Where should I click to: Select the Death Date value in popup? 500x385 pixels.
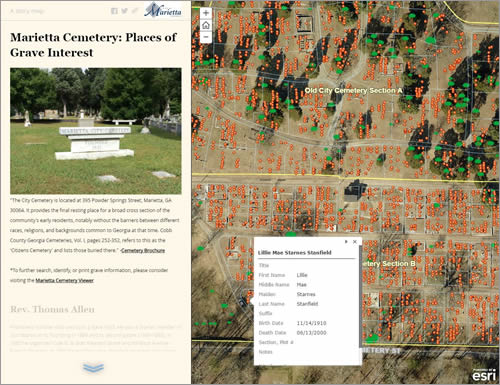tap(311, 333)
